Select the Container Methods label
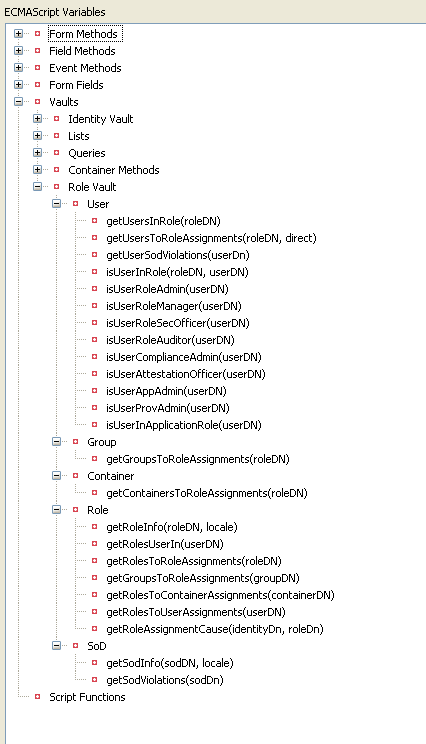Viewport: 426px width, 744px height. 114,170
